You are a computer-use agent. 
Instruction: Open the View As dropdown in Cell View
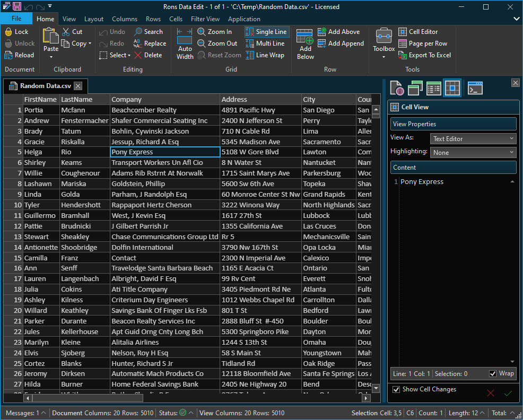473,138
